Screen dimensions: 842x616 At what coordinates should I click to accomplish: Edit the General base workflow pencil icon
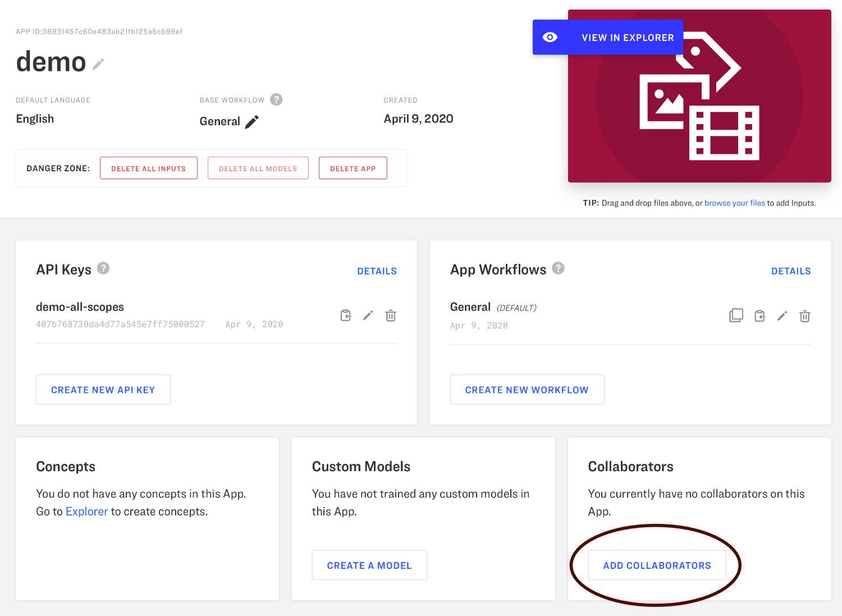click(252, 122)
